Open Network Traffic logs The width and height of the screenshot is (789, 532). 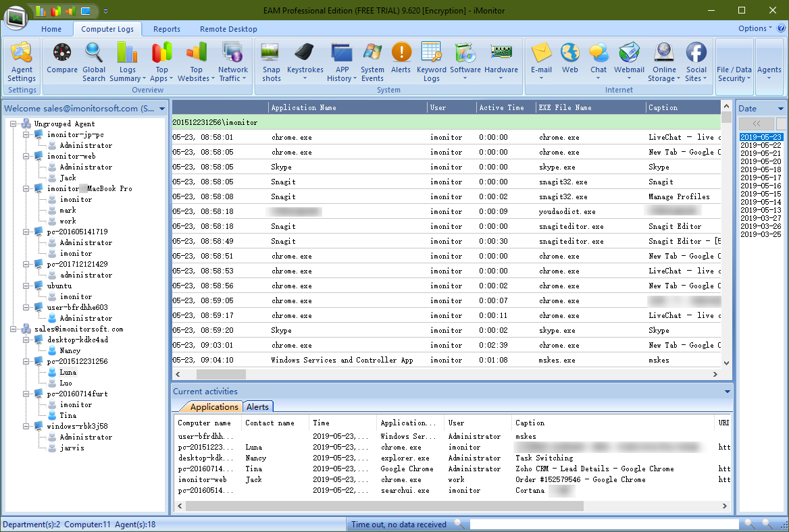[x=233, y=62]
